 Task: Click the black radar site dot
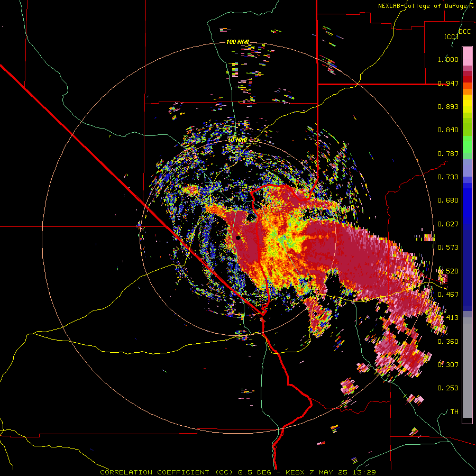[238, 237]
